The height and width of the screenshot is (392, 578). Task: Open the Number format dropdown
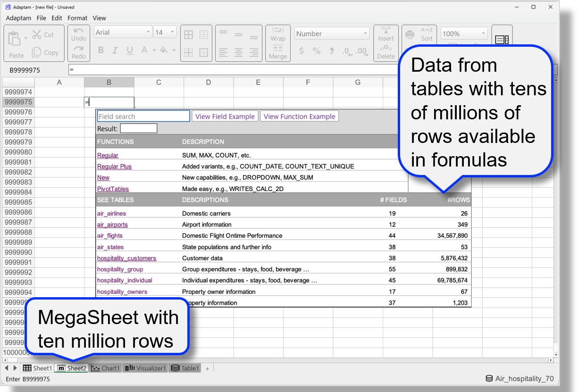pyautogui.click(x=332, y=33)
